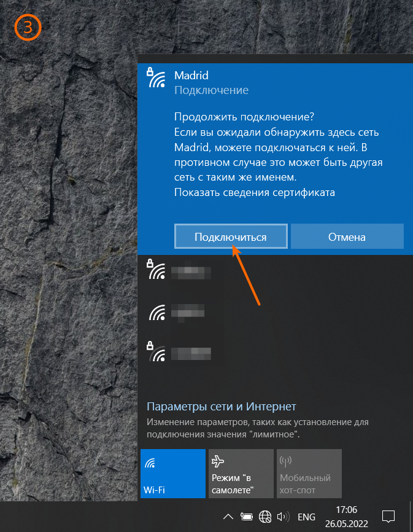413x532 pixels.
Task: Open the volume speaker tray icon
Action: pos(283,516)
